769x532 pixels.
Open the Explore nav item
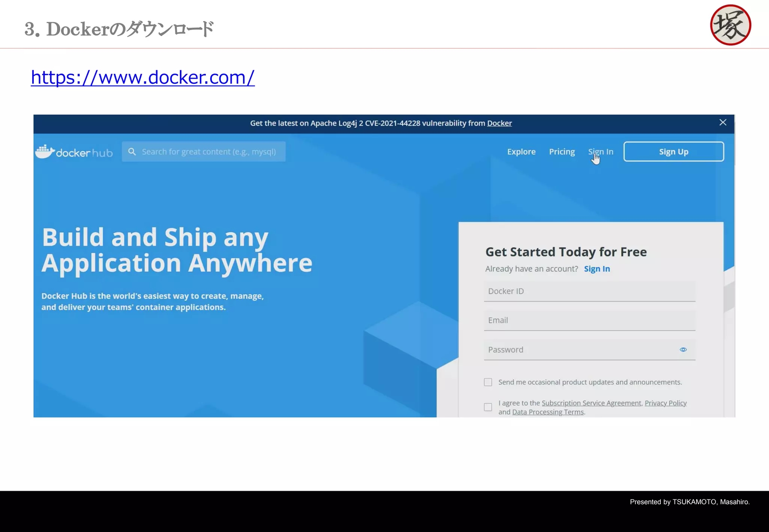(x=521, y=152)
